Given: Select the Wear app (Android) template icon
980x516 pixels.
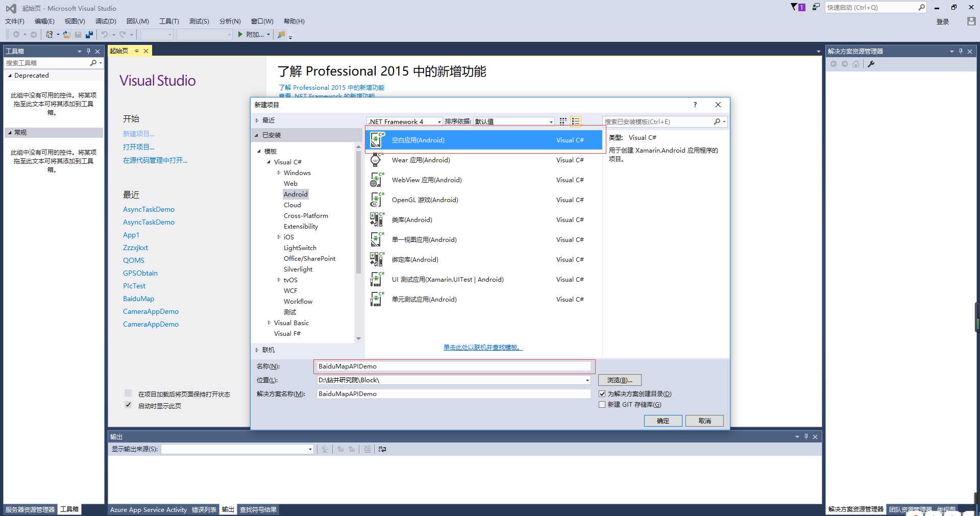Looking at the screenshot, I should click(376, 160).
